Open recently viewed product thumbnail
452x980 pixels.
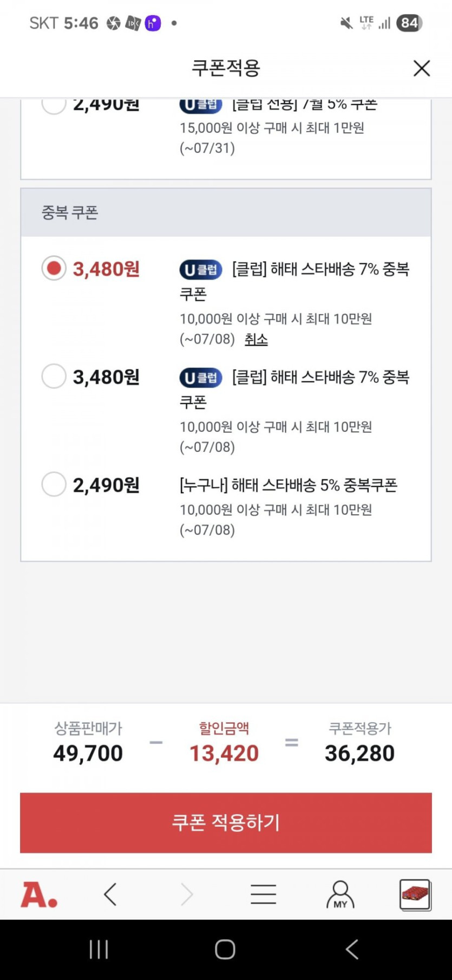415,894
